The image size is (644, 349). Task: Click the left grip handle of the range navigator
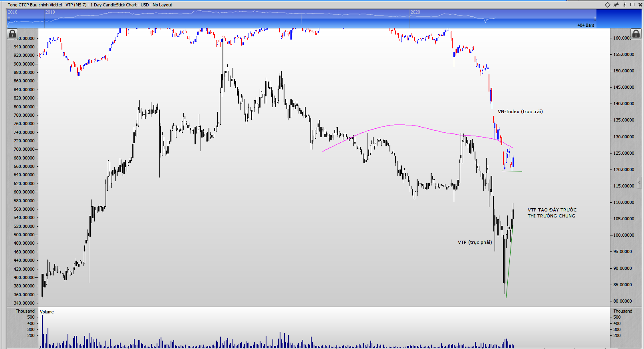pos(8,18)
